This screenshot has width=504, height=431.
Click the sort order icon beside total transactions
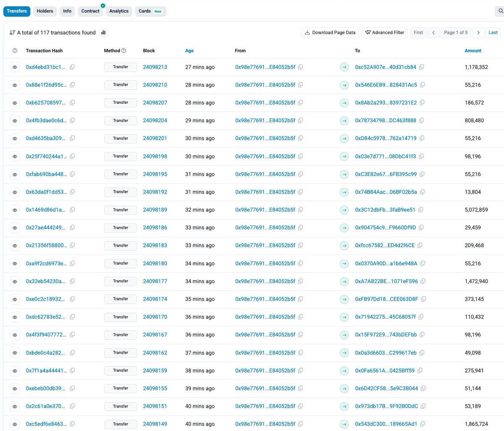12,32
